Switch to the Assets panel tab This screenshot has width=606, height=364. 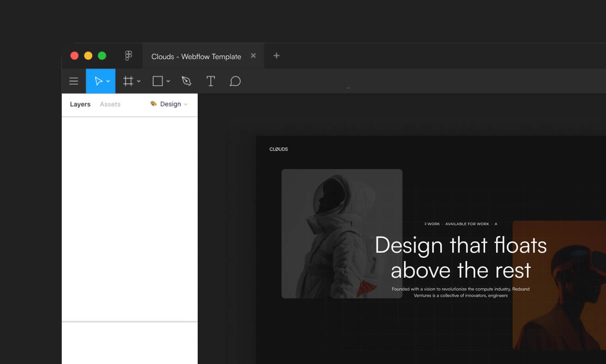pos(110,104)
